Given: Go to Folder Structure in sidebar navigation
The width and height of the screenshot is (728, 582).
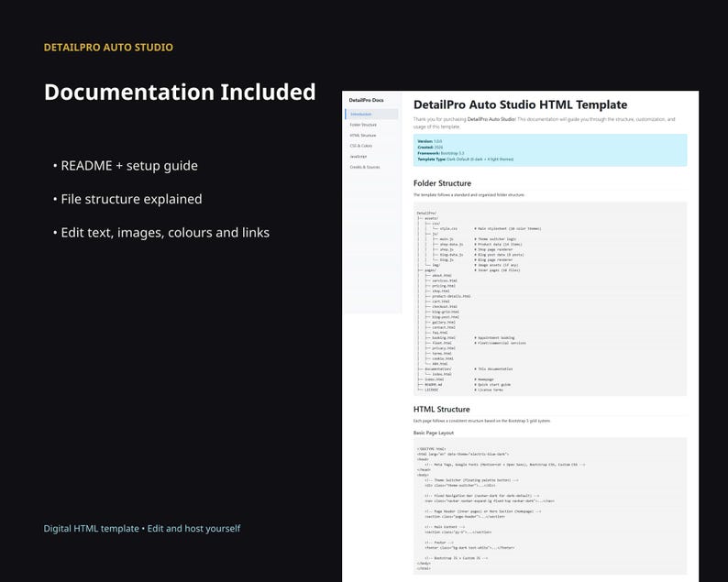Looking at the screenshot, I should (x=363, y=125).
